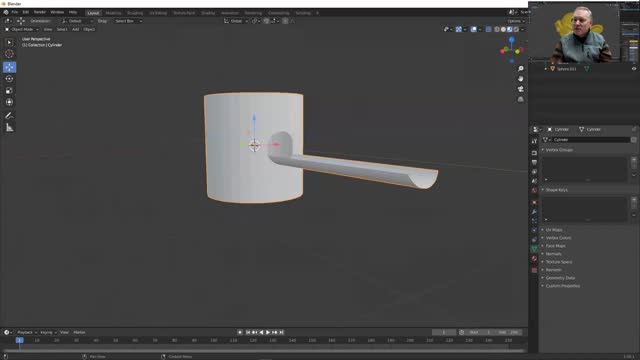
Task: Toggle X-ray mode in viewport header
Action: pyautogui.click(x=489, y=29)
